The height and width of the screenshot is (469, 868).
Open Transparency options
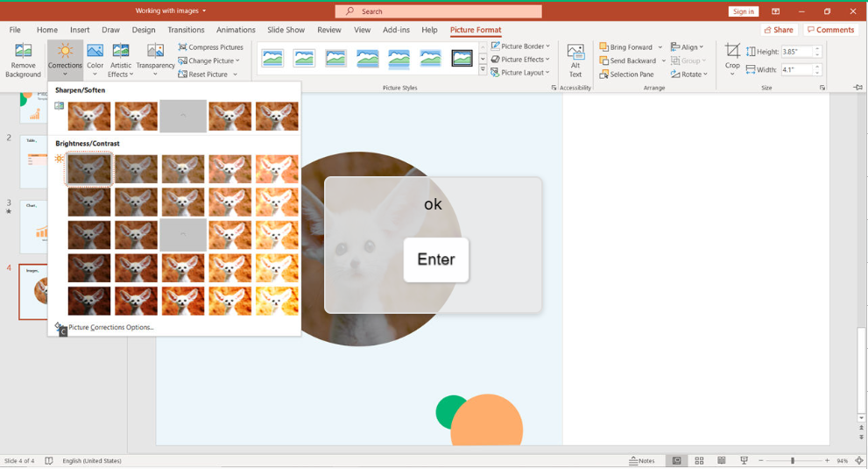[156, 60]
